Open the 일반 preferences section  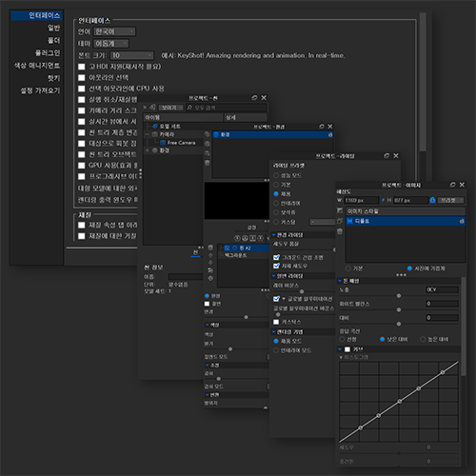[x=53, y=28]
